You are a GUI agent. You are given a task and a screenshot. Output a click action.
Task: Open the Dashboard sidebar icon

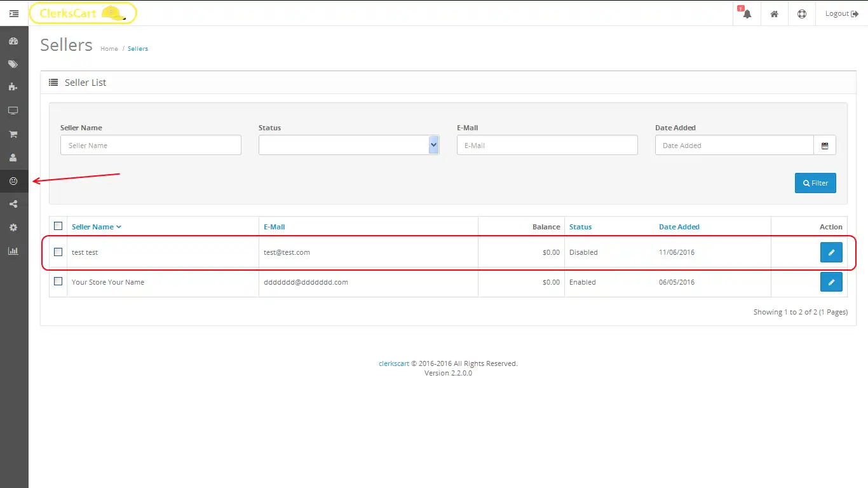click(13, 41)
